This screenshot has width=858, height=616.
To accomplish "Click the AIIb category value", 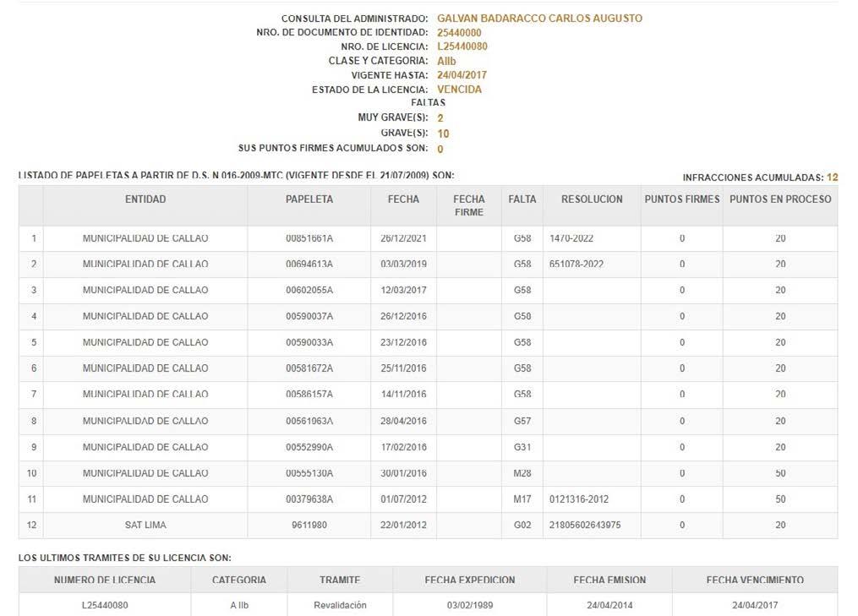I will (x=446, y=61).
